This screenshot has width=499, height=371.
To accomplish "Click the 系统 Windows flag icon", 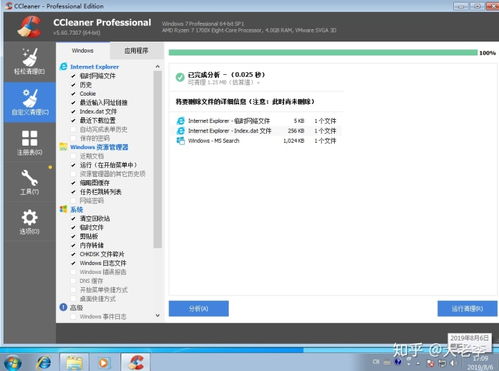I will coord(63,209).
